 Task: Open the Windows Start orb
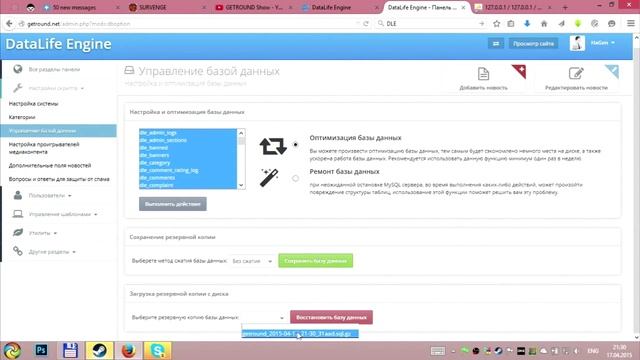(12, 351)
